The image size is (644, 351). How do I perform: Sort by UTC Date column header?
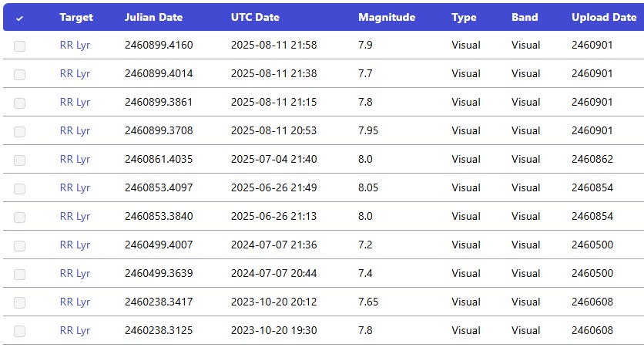(255, 17)
